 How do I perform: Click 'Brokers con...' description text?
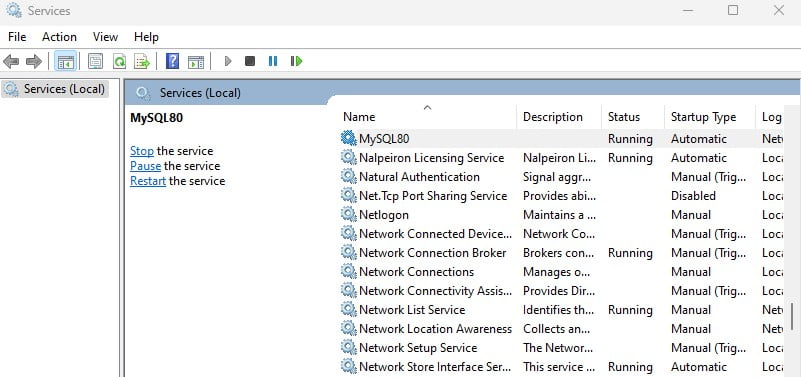pos(558,252)
